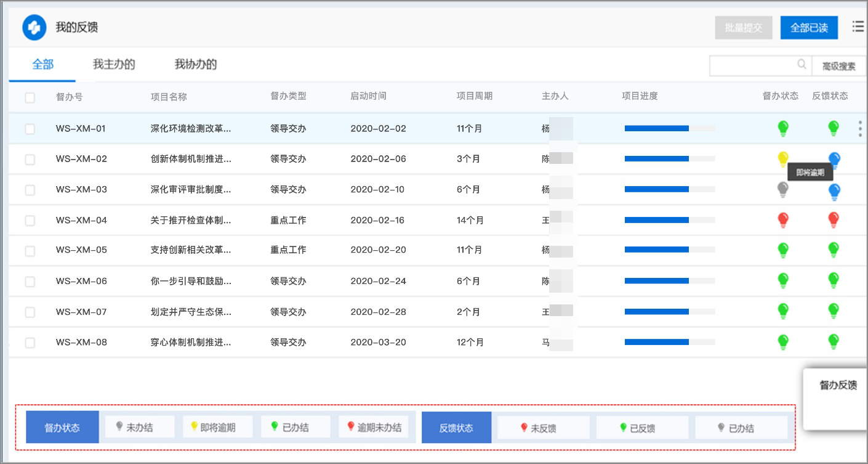Click the 项目周期 column header

pyautogui.click(x=475, y=96)
